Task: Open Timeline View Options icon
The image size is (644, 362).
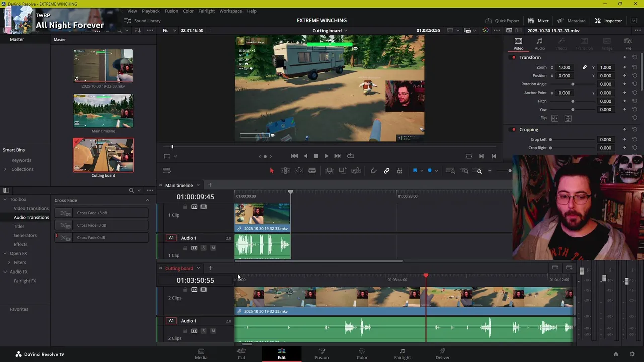Action: (x=167, y=171)
